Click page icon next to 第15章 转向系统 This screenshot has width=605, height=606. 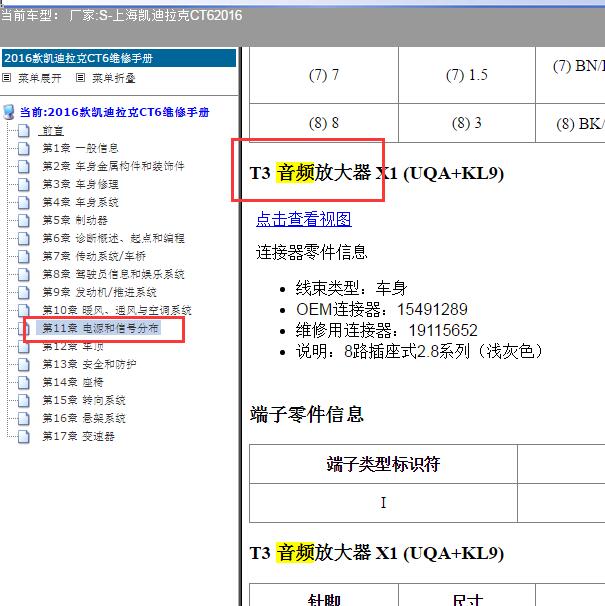(24, 400)
